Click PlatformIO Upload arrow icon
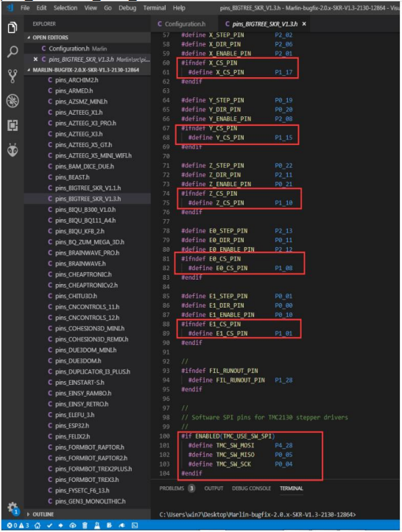This screenshot has height=532, width=402. 61,525
